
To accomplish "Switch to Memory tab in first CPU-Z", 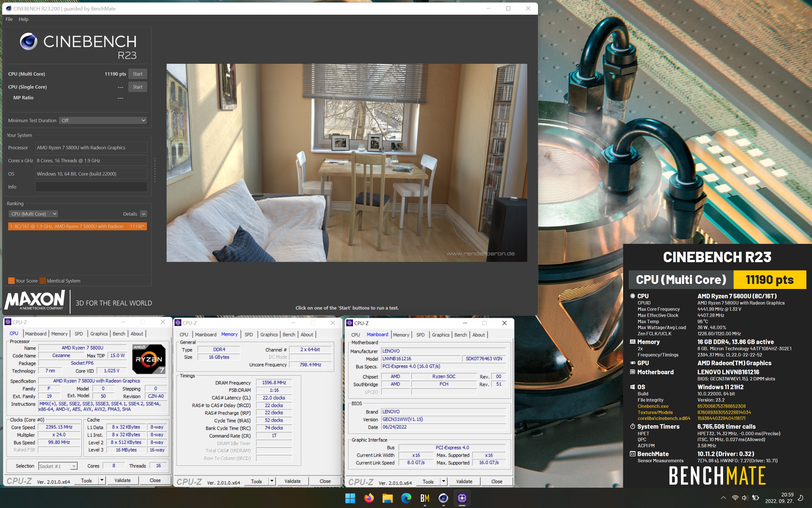I will pyautogui.click(x=59, y=334).
